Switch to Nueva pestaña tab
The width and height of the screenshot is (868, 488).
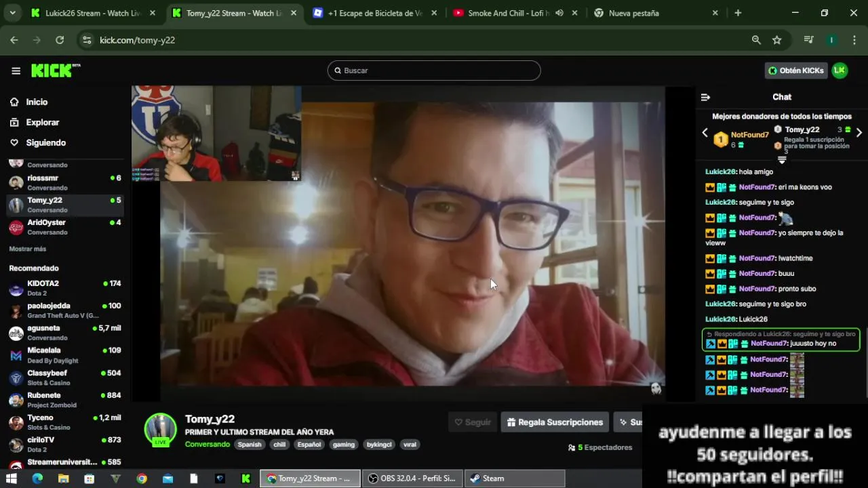(x=655, y=13)
